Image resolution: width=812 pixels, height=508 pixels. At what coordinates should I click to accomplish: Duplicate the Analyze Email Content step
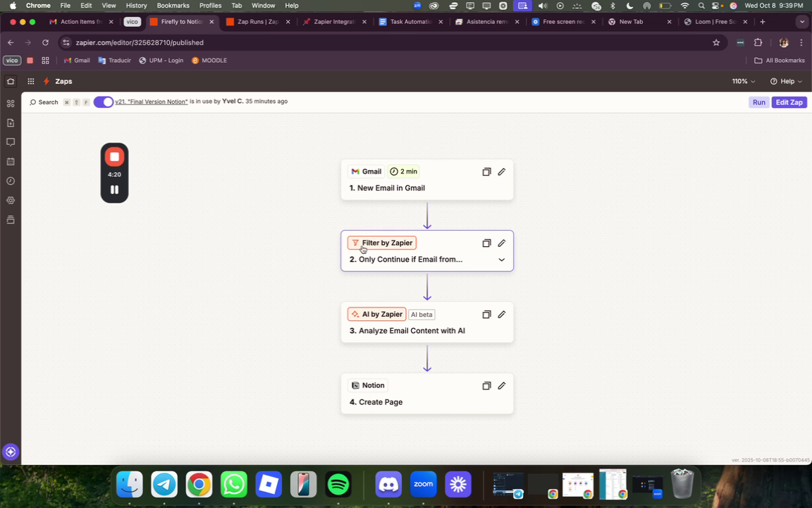(486, 315)
